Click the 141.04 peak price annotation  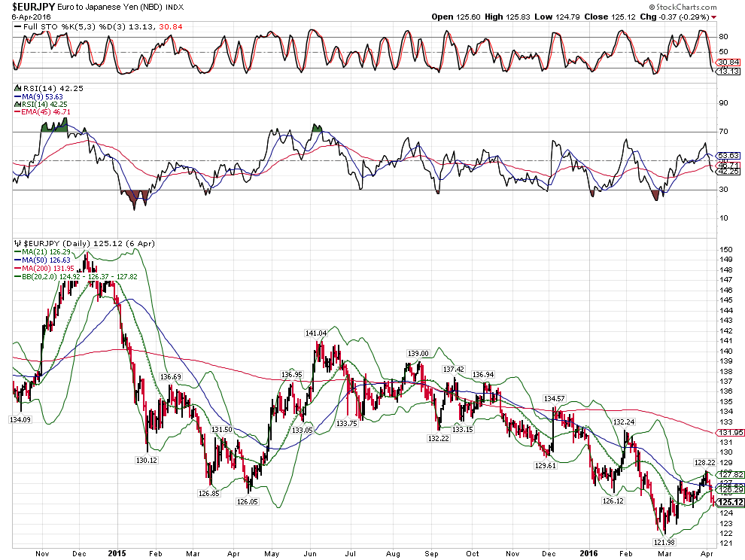(315, 333)
